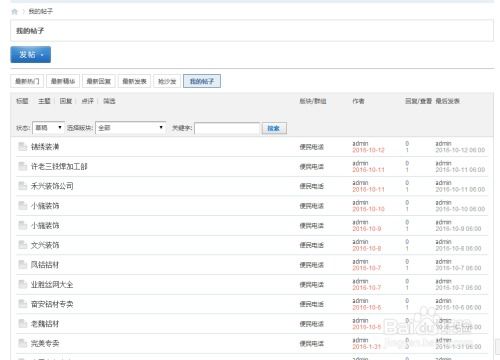
Task: Click author admin in the 凤铝铝材 row
Action: coord(360,261)
